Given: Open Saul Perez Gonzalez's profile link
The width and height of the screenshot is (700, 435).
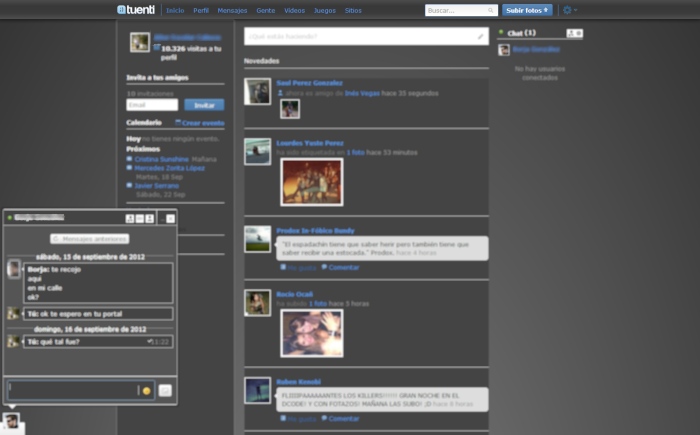Looking at the screenshot, I should (x=309, y=83).
